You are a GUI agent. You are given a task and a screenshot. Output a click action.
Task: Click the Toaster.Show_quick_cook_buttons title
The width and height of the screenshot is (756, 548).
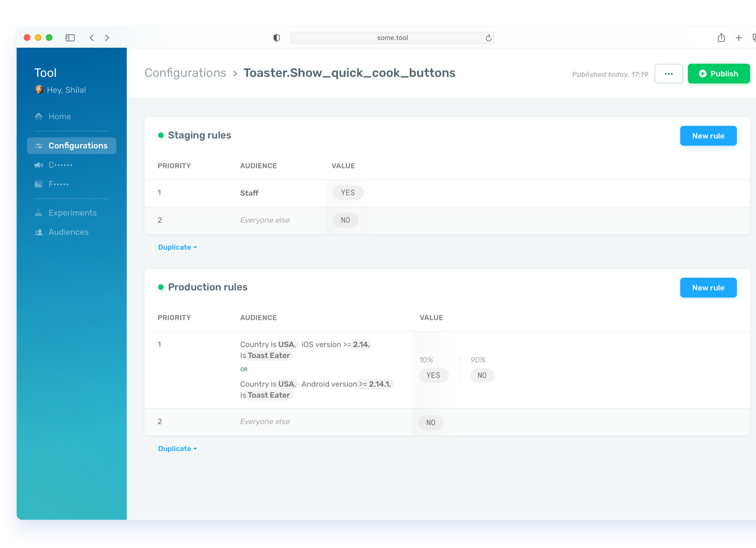pyautogui.click(x=349, y=73)
